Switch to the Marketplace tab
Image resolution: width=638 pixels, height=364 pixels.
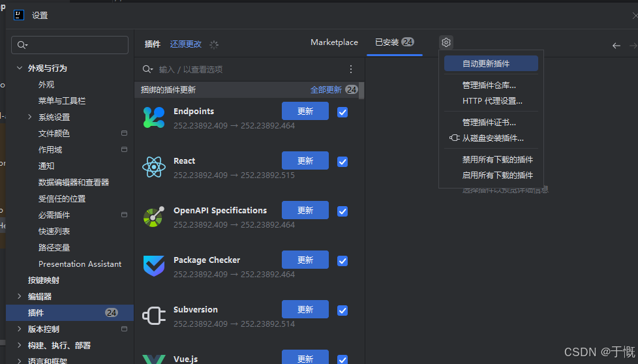(x=334, y=42)
